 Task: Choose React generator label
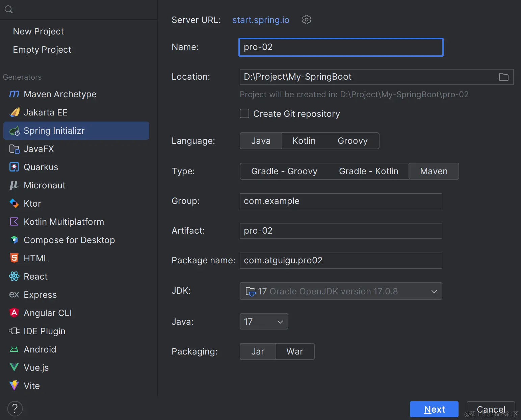[x=35, y=277]
